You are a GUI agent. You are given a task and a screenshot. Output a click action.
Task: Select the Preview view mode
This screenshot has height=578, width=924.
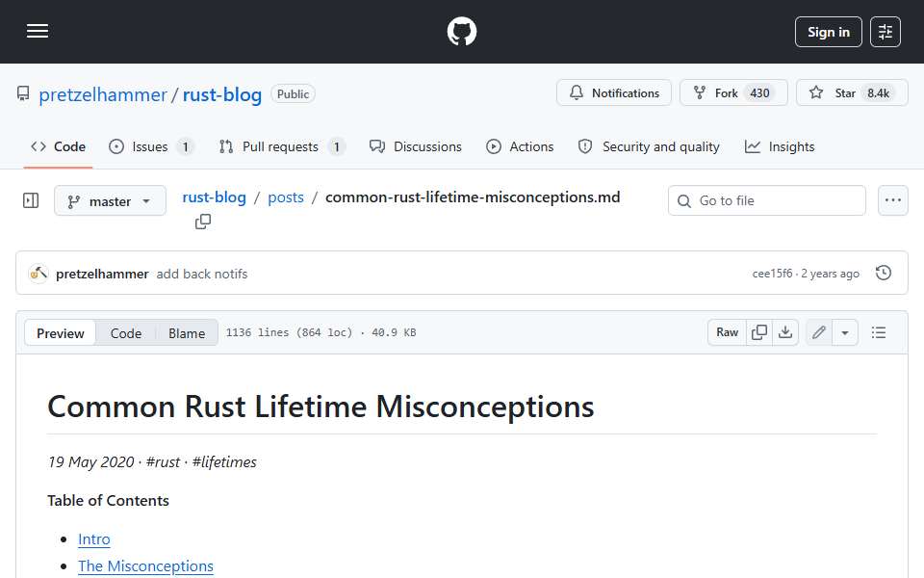60,333
